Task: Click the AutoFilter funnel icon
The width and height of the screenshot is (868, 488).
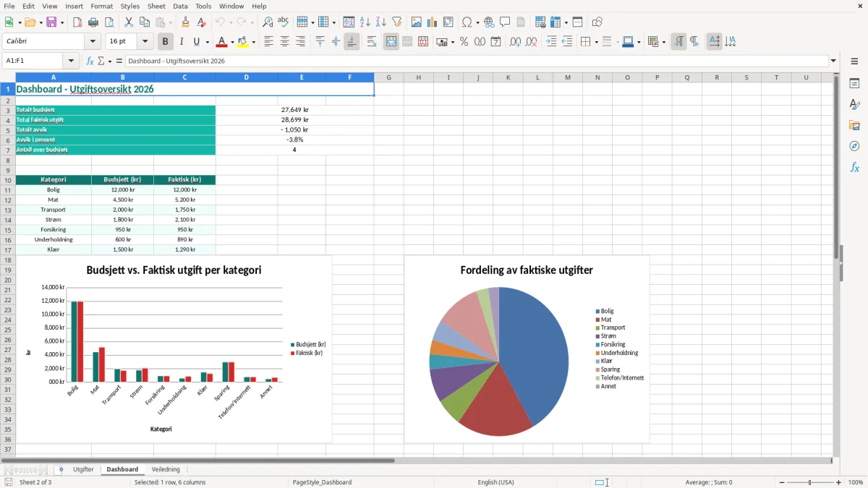Action: pyautogui.click(x=396, y=22)
